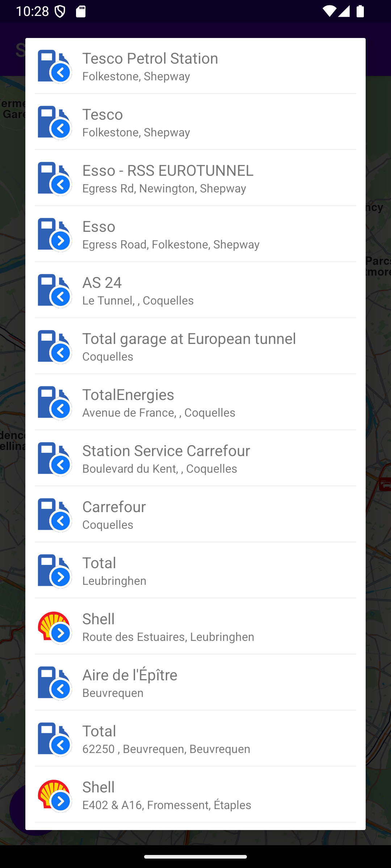Tap the Beuvrequen subtitle under Aire de l'Épître
The image size is (391, 868).
[113, 693]
